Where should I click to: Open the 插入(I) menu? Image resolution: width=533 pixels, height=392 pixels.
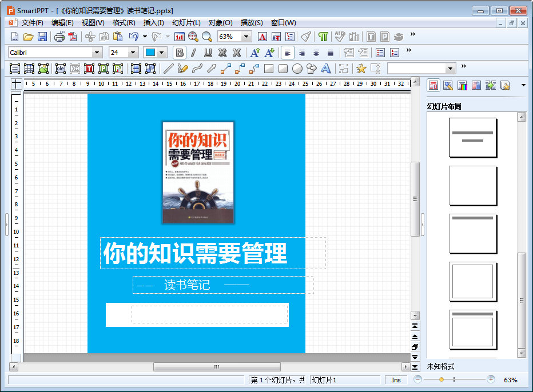click(153, 23)
